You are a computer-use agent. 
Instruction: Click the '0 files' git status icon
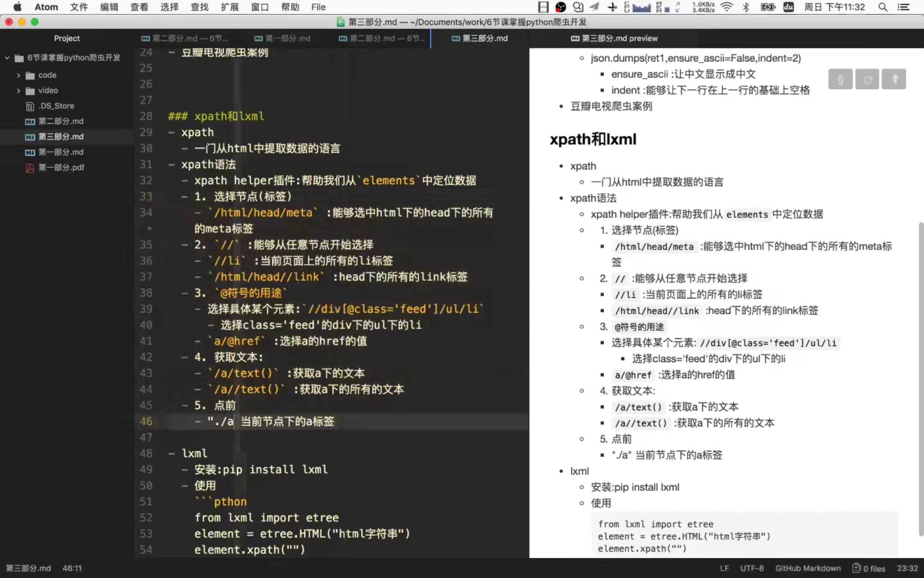(869, 568)
